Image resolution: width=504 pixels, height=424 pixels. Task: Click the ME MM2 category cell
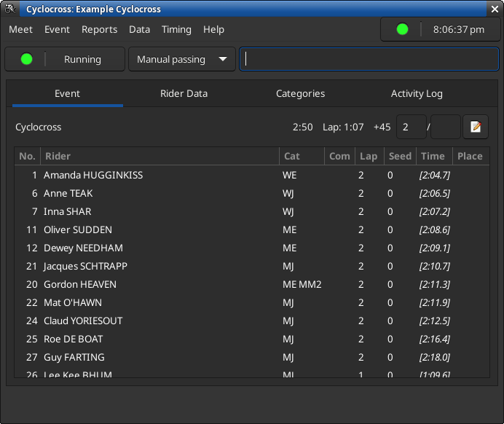pos(302,285)
